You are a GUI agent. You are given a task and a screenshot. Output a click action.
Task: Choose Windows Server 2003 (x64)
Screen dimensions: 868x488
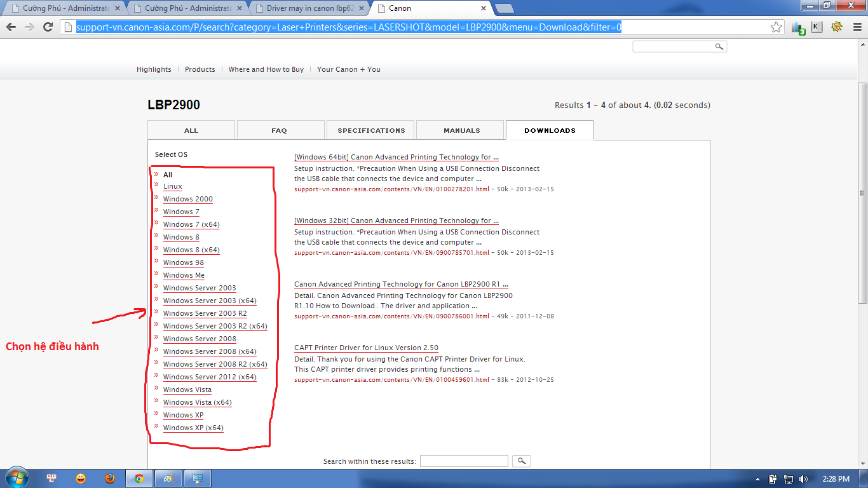click(x=210, y=301)
